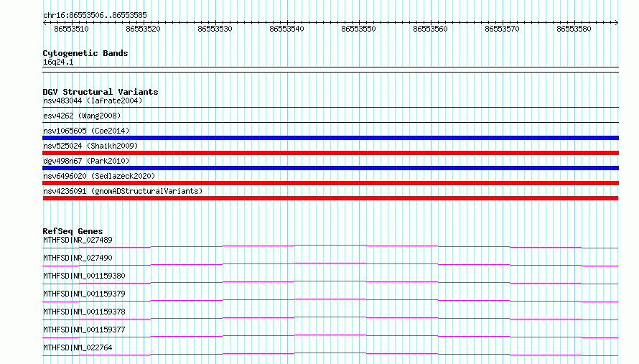Open variant nsv1065605 (Coe2014)

(x=86, y=131)
